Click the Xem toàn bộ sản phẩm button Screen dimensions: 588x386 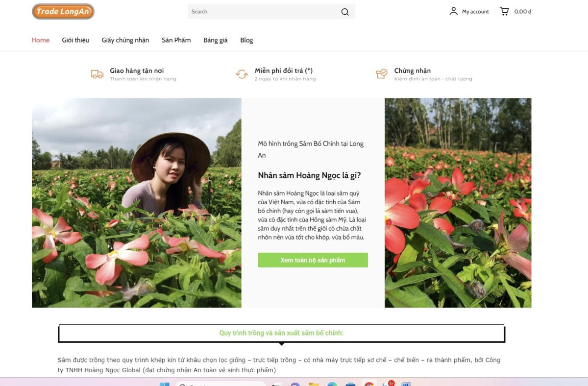pyautogui.click(x=313, y=260)
